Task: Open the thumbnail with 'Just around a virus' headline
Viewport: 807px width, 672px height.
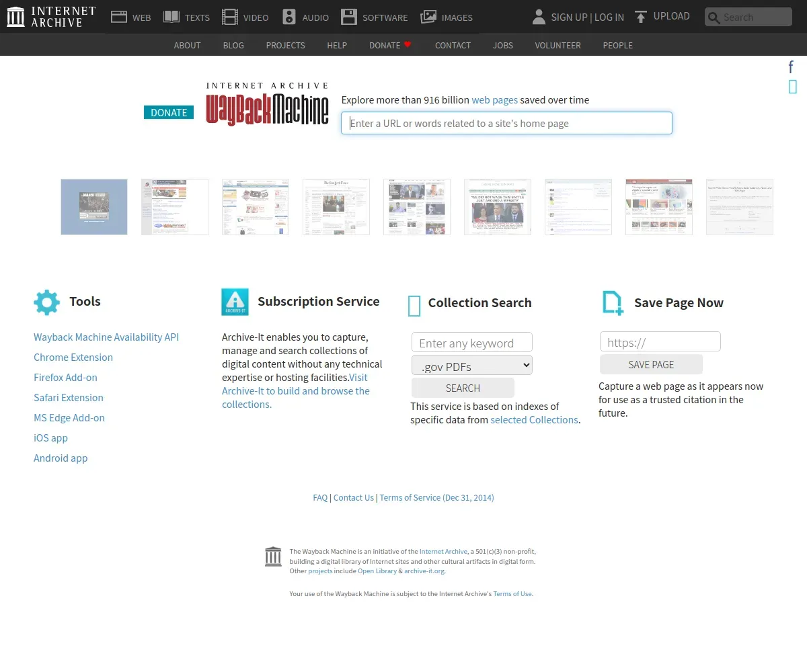Action: 498,207
